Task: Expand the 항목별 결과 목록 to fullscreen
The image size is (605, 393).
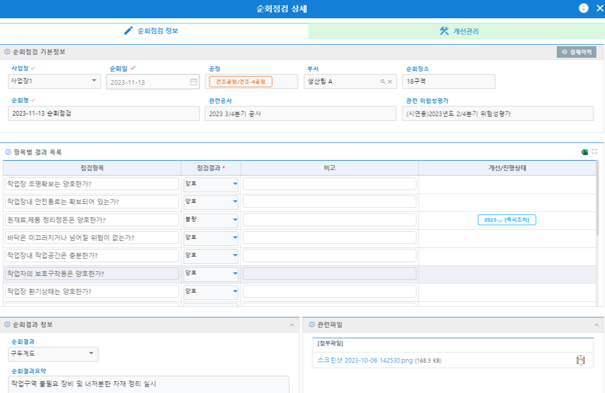Action: pos(595,152)
